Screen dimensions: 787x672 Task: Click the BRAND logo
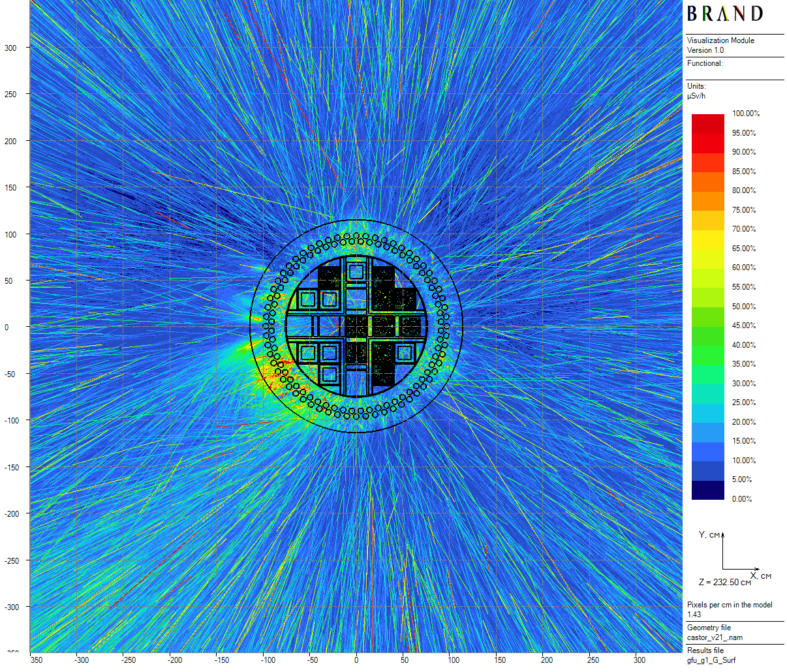click(x=724, y=14)
